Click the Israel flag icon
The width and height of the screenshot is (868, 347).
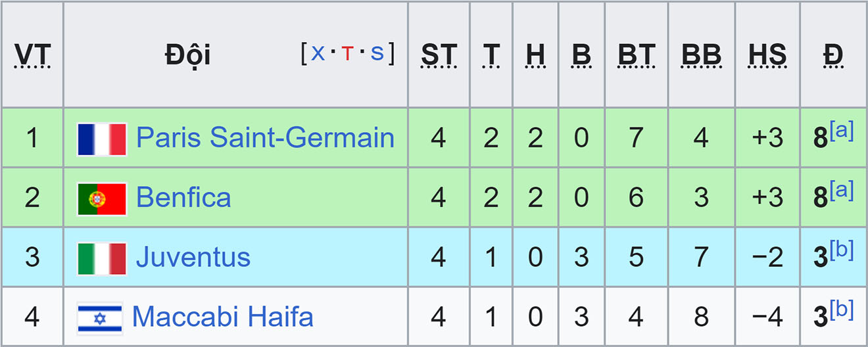tap(100, 318)
